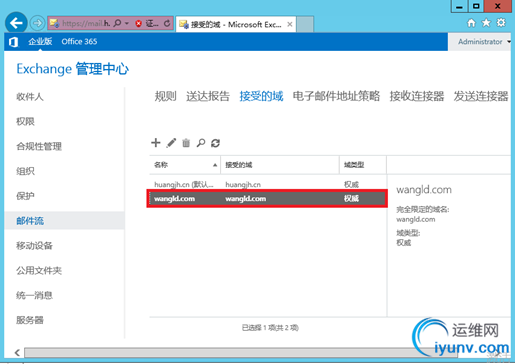Image resolution: width=515 pixels, height=364 pixels.
Task: Open the browser tools gear icon
Action: pyautogui.click(x=501, y=23)
